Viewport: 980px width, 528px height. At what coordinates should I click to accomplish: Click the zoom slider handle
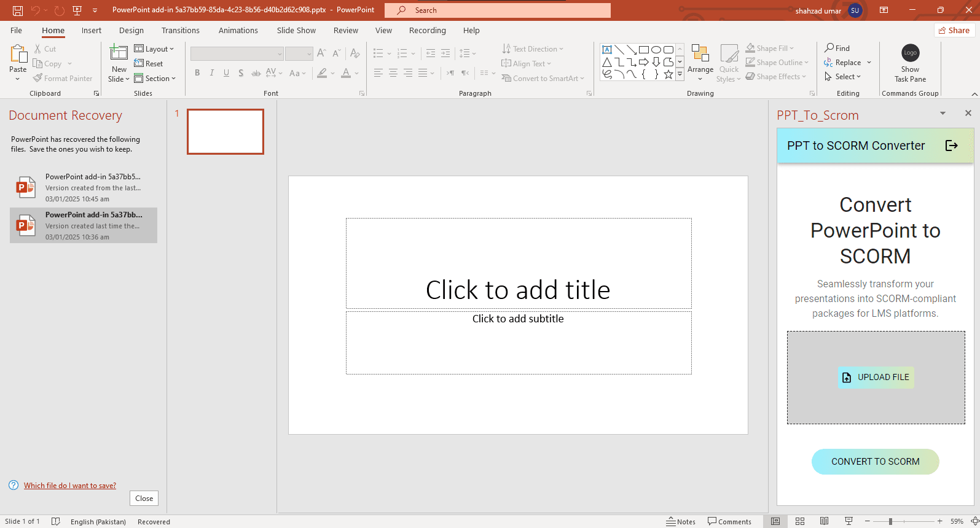coord(890,521)
